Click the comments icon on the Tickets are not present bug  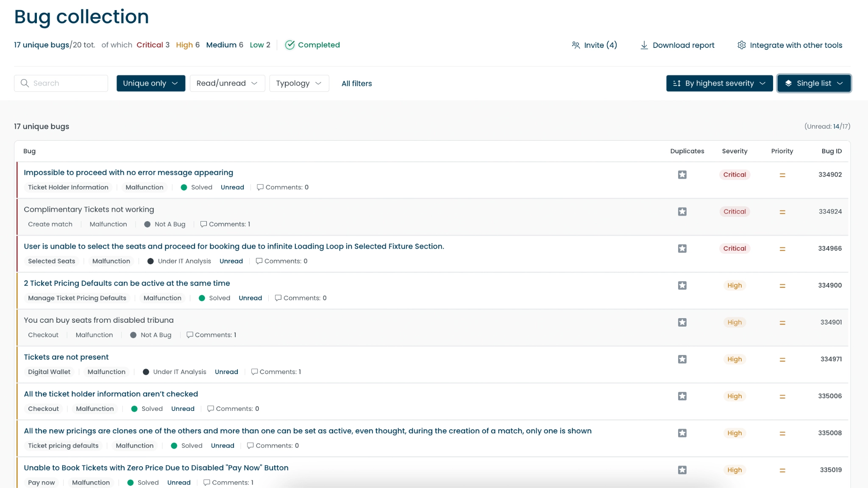[x=254, y=372]
